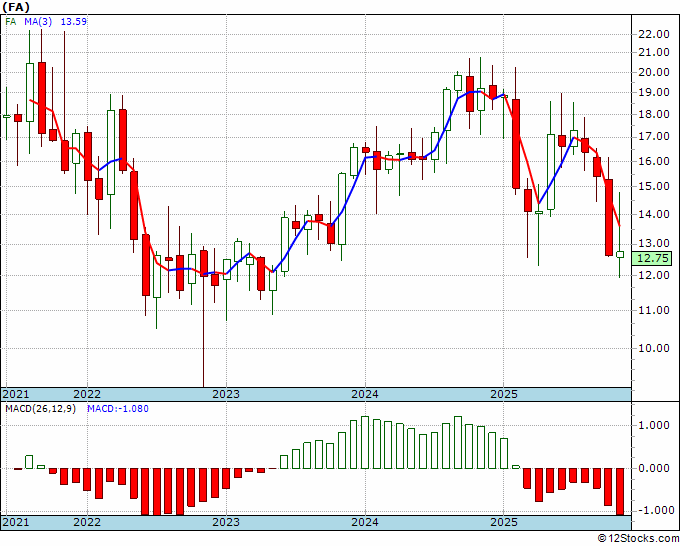Click 2024 on the price chart timeline
Screen dimensions: 680x546
(x=365, y=394)
